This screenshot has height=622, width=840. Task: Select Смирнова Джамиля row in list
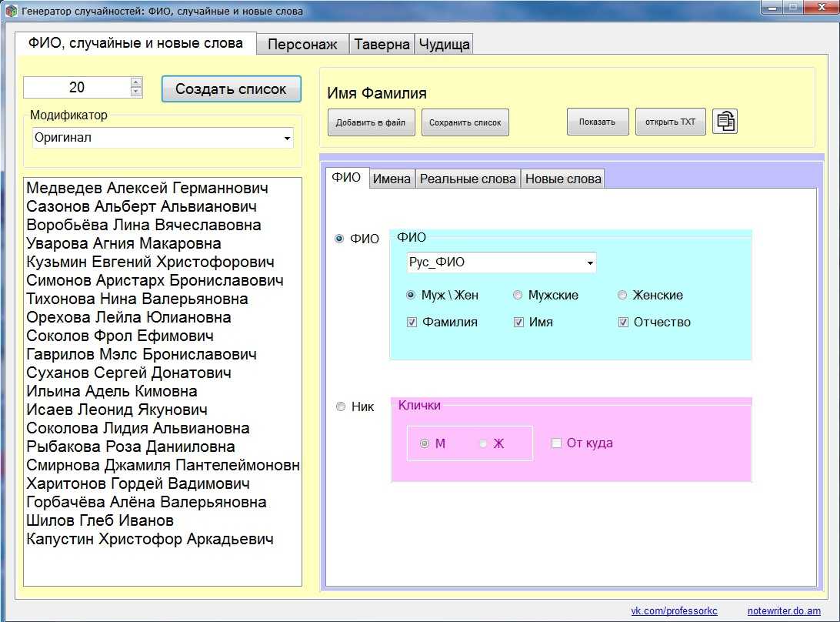(163, 465)
